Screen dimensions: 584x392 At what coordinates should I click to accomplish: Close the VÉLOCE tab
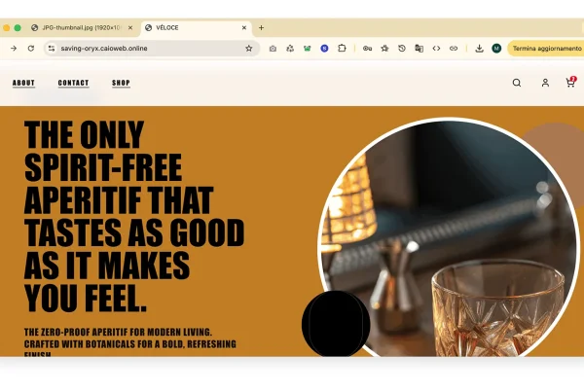(244, 28)
